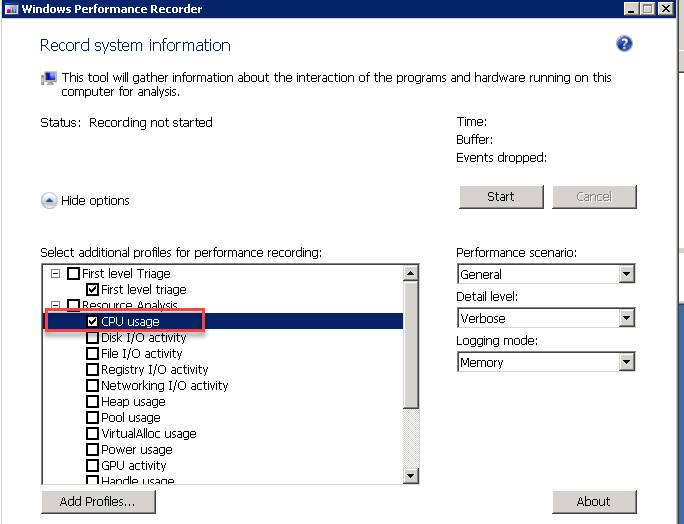The width and height of the screenshot is (684, 524).
Task: Click the GPU activity row label
Action: [133, 466]
